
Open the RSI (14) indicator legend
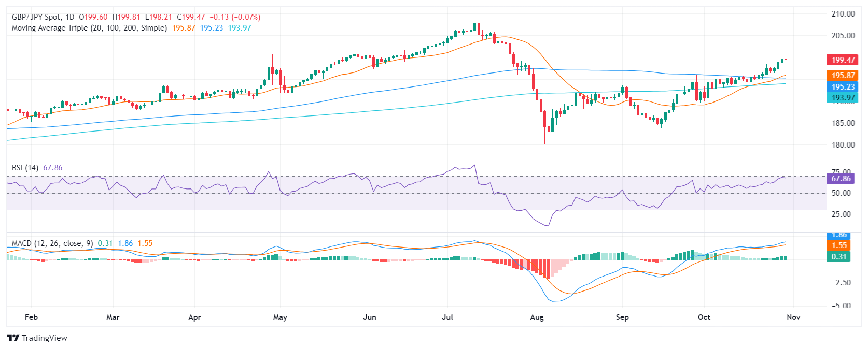[25, 168]
